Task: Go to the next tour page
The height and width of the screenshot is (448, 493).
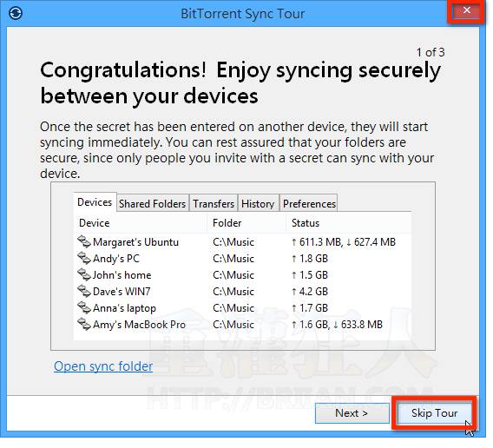Action: [x=352, y=412]
